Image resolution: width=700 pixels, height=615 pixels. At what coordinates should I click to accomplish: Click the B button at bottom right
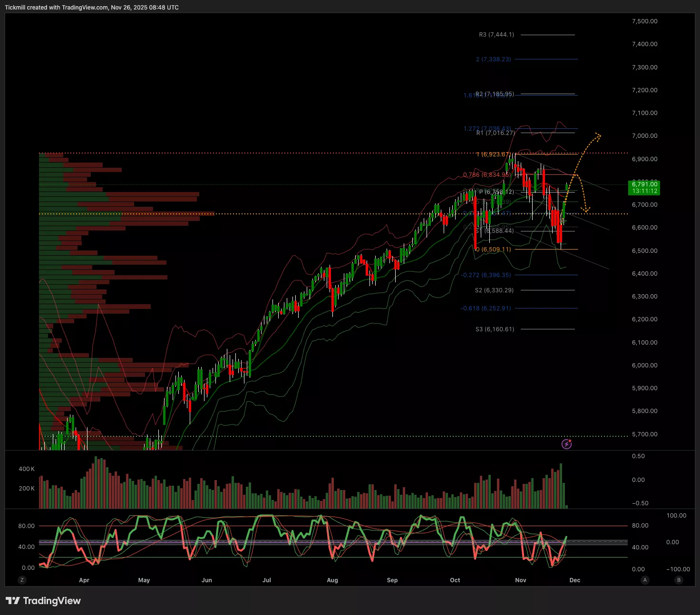point(679,580)
